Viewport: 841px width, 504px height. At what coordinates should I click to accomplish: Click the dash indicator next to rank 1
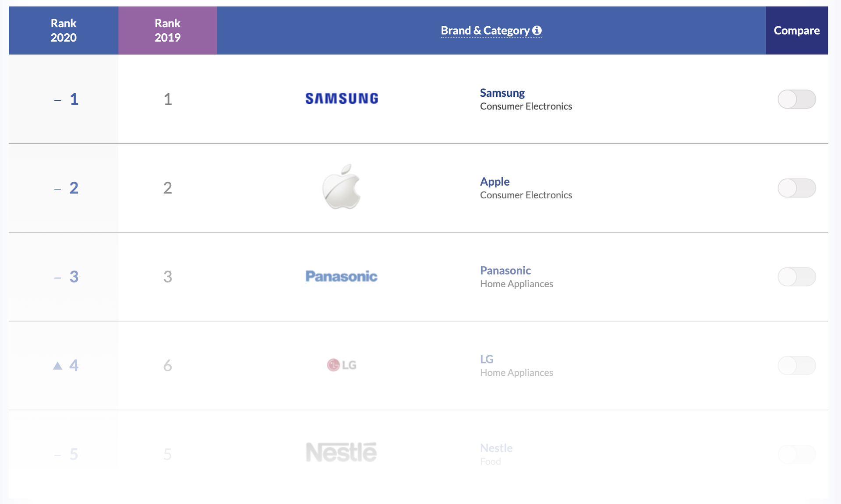57,100
